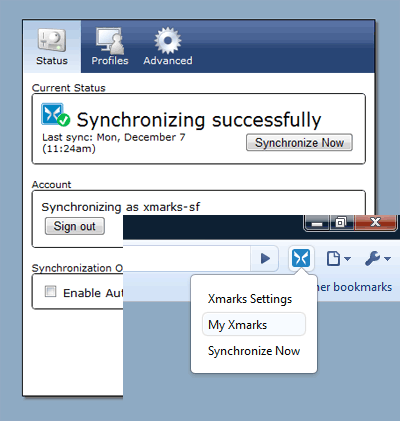Viewport: 400px width, 421px height.
Task: Click the 'Synchronizing successfully' status text
Action: 199,120
